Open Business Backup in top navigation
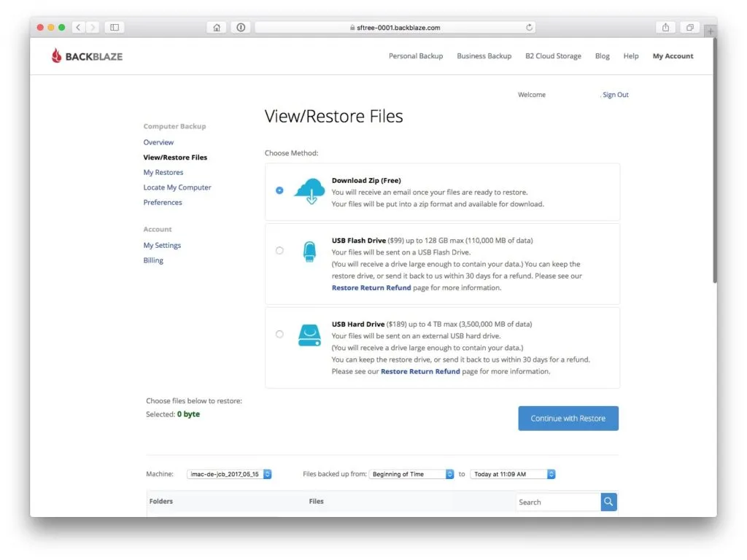This screenshot has height=560, width=747. click(484, 55)
